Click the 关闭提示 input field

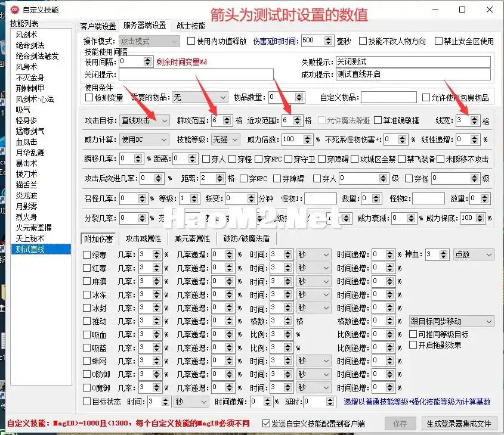pyautogui.click(x=196, y=74)
